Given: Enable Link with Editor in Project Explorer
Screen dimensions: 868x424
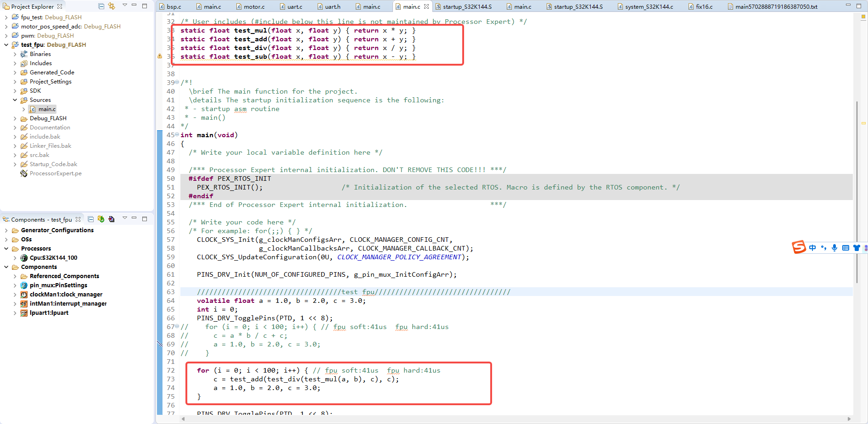Looking at the screenshot, I should pos(112,6).
